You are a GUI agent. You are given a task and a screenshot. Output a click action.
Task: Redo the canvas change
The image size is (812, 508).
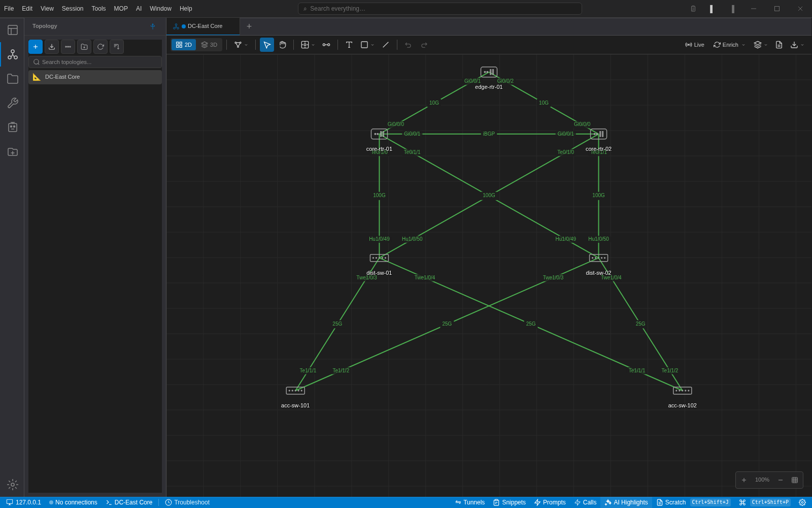tap(424, 45)
